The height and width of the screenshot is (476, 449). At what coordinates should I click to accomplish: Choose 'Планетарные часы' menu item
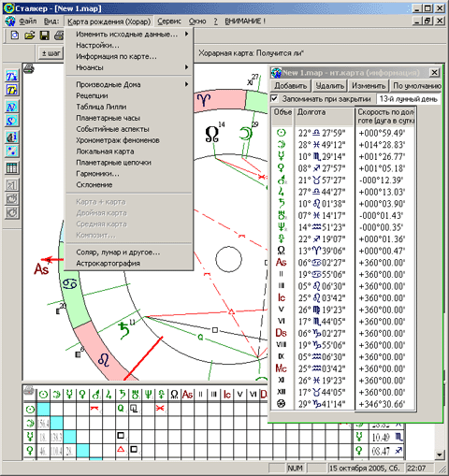(x=130, y=118)
